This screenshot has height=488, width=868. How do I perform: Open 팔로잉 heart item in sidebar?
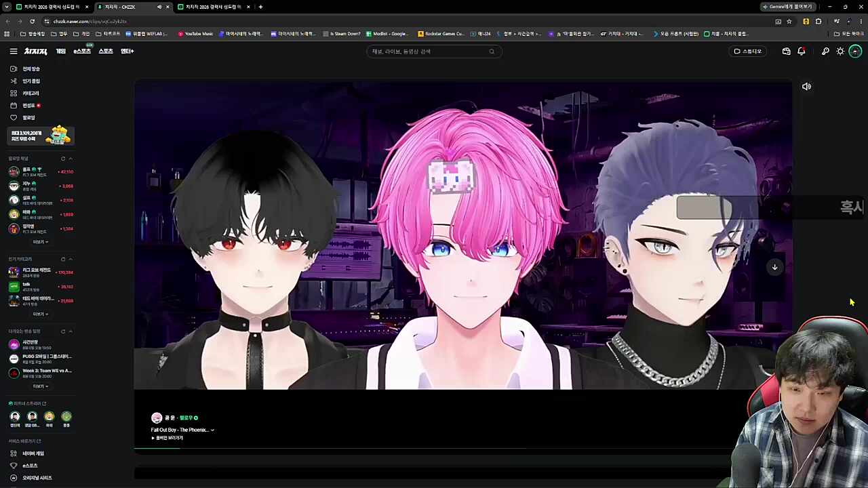23,117
